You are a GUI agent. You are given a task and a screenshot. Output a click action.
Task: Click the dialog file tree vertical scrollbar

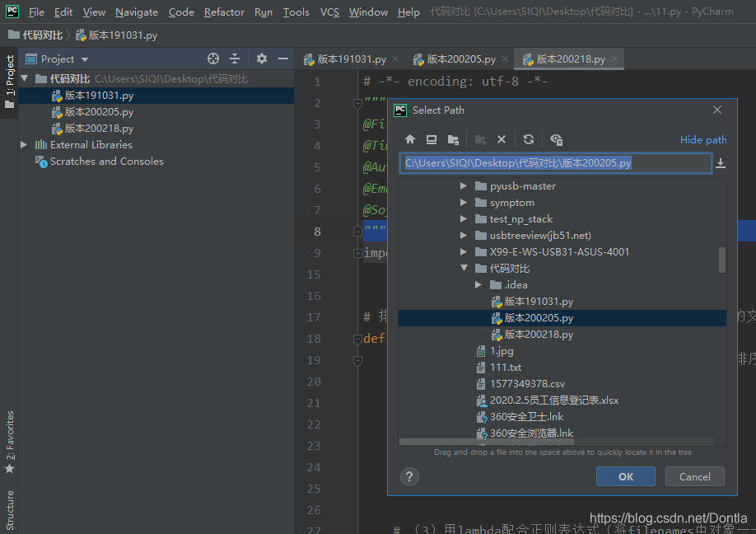721,260
